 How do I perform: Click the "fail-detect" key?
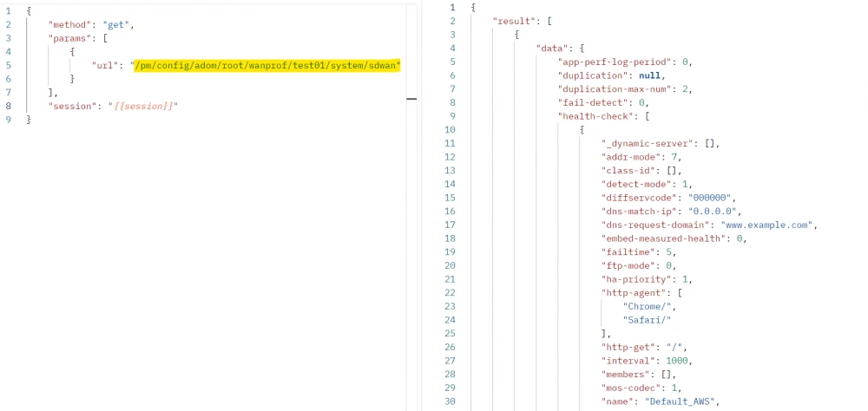pyautogui.click(x=595, y=102)
